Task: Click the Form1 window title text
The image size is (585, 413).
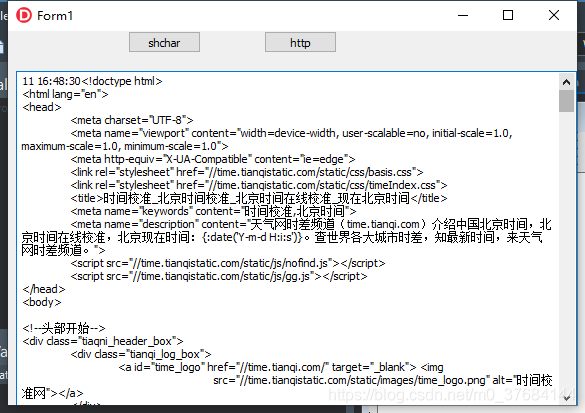Action: [55, 16]
